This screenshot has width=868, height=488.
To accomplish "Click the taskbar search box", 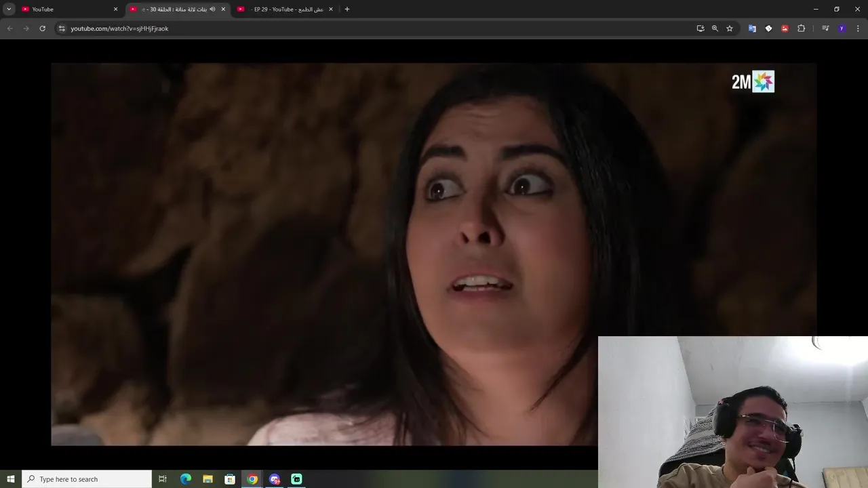I will 87,479.
